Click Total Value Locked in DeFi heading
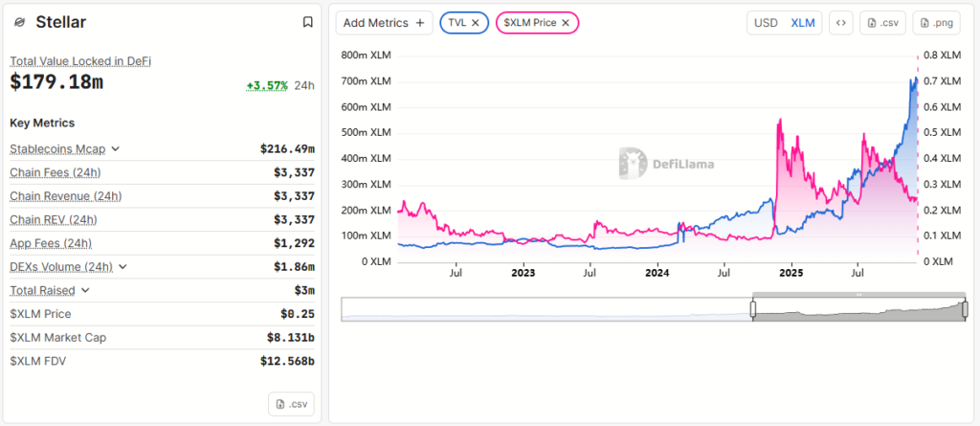The height and width of the screenshot is (426, 980). point(80,61)
